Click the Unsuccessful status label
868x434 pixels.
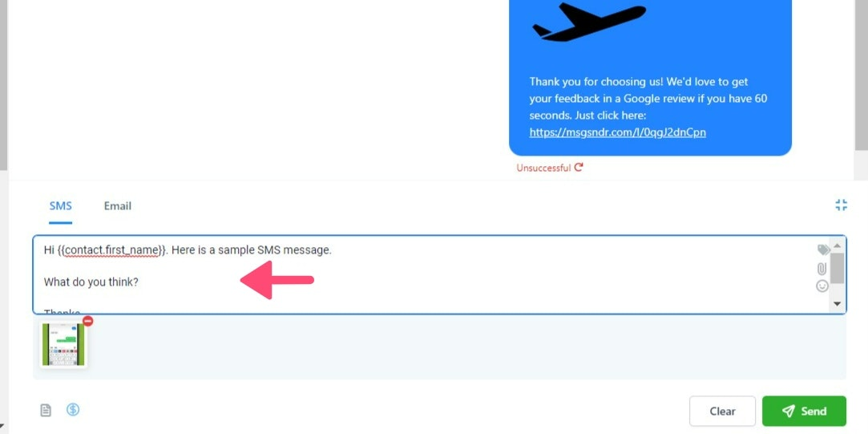pos(543,168)
